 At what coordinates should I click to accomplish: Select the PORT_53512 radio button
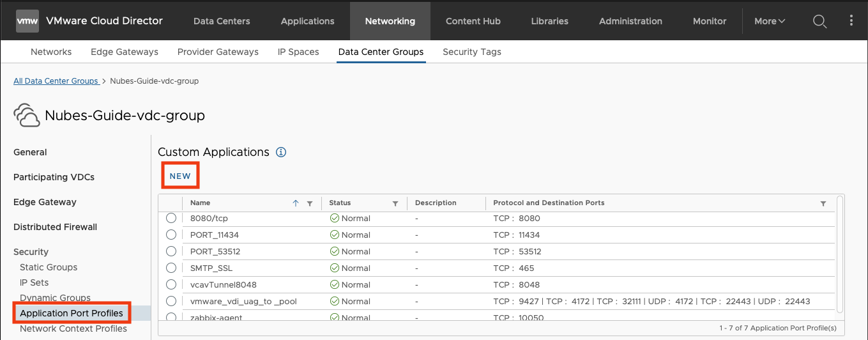(171, 251)
